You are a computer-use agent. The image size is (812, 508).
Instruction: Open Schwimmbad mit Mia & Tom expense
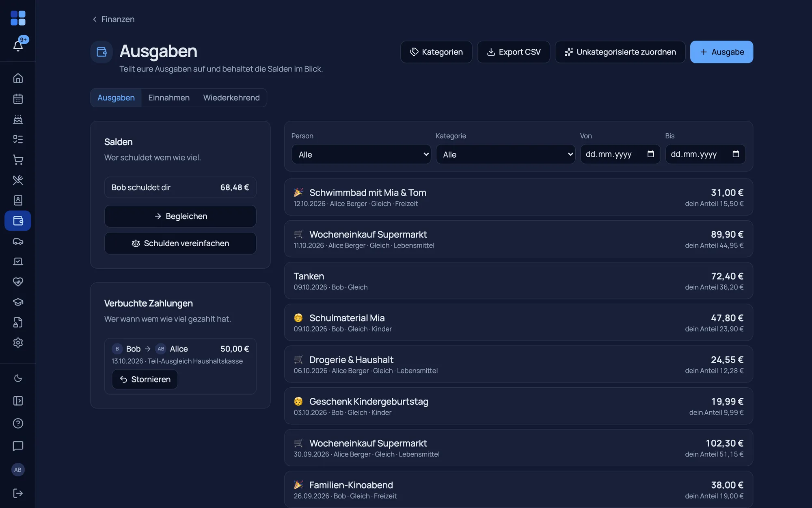click(x=518, y=197)
